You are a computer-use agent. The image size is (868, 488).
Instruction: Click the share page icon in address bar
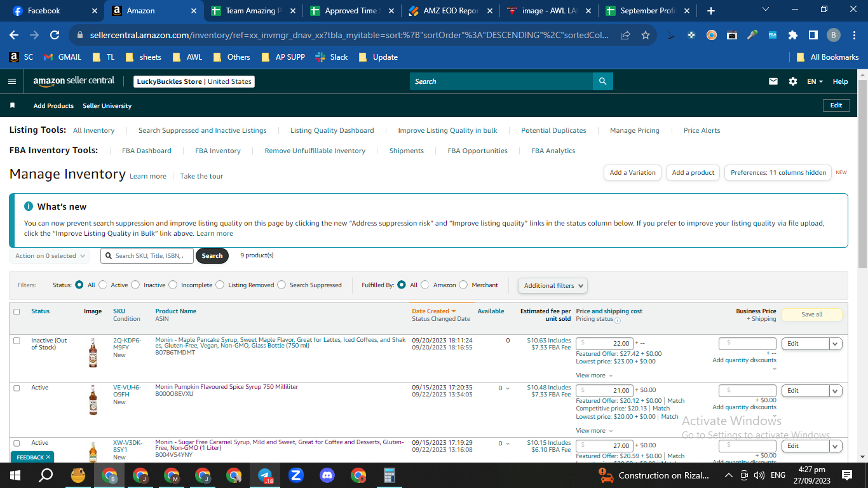point(626,36)
